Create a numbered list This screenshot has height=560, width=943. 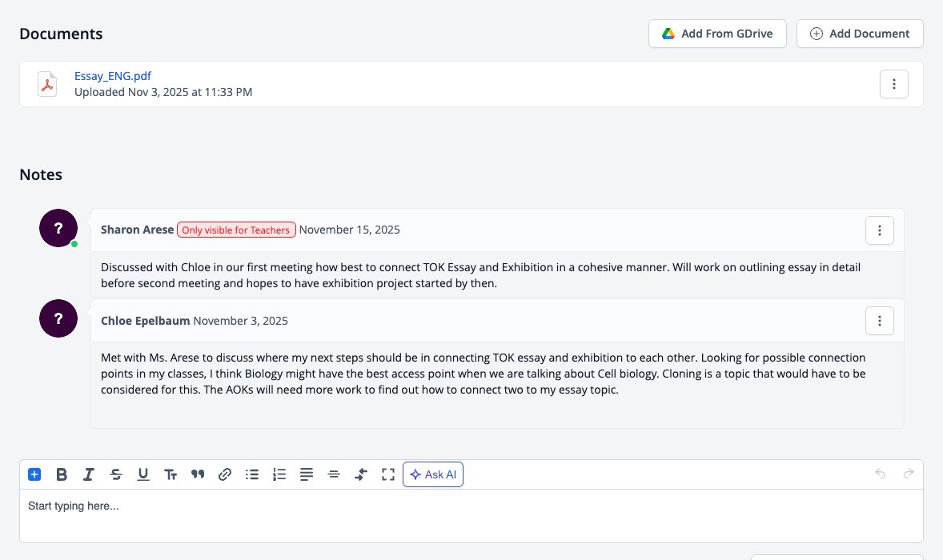tap(279, 474)
